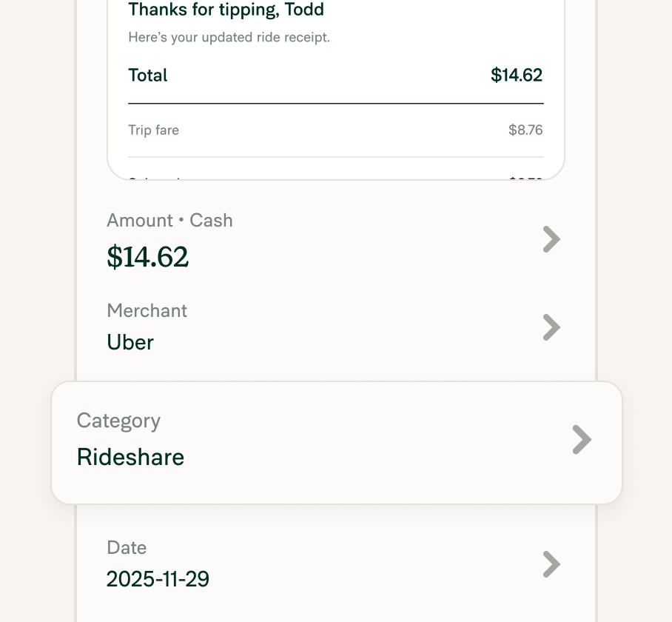Select the $14.62 cash amount value
This screenshot has height=622, width=672.
coord(147,257)
